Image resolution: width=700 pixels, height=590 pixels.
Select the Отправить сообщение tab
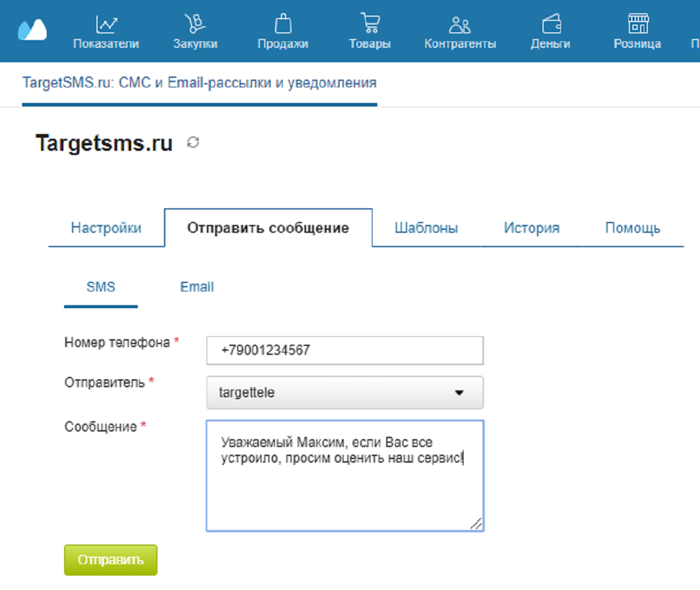pos(268,228)
